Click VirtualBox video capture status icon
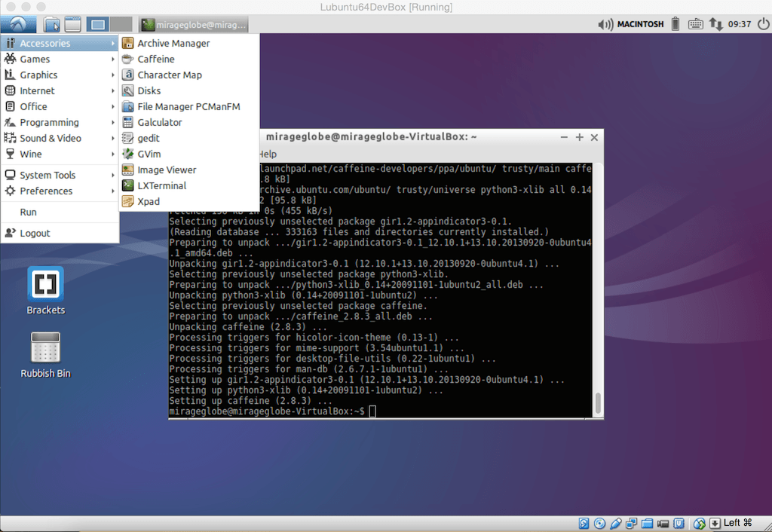772x532 pixels. coord(663,523)
